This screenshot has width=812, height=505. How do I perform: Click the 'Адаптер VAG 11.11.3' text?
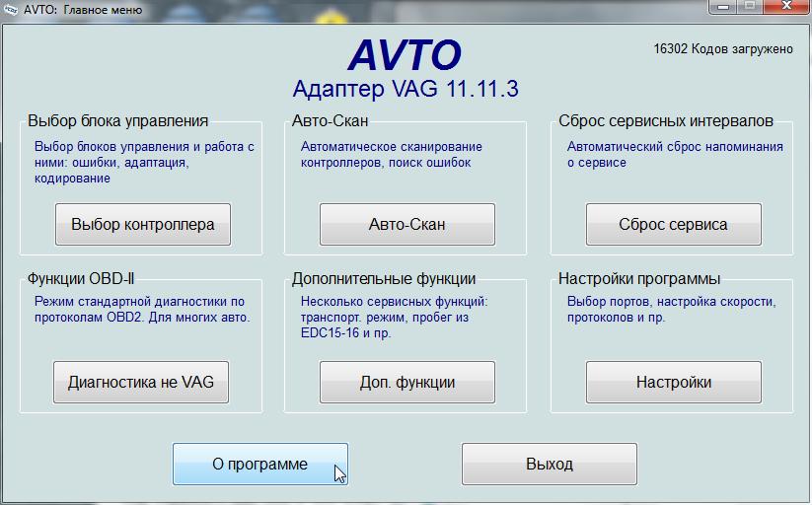click(x=406, y=89)
